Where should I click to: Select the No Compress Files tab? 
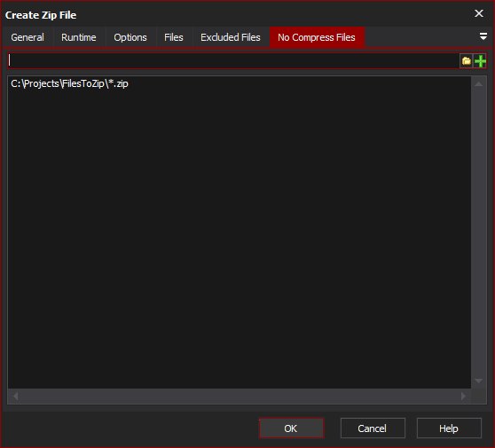pyautogui.click(x=317, y=37)
